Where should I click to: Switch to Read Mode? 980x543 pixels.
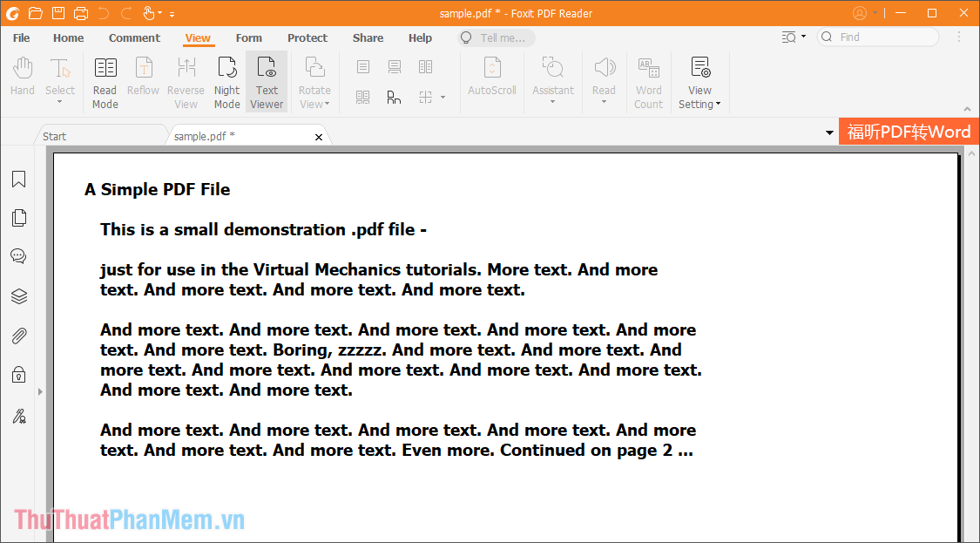click(x=105, y=81)
